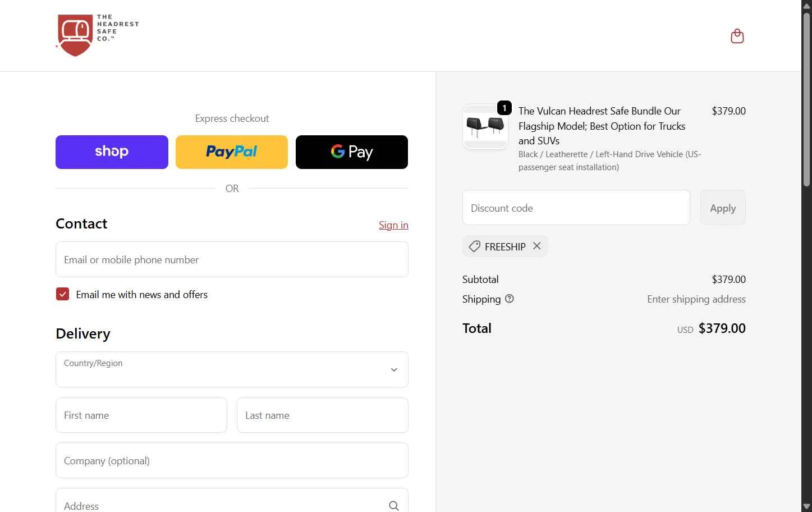Click the Vulcan Headrest Safe product thumbnail
This screenshot has height=512, width=812.
(485, 127)
